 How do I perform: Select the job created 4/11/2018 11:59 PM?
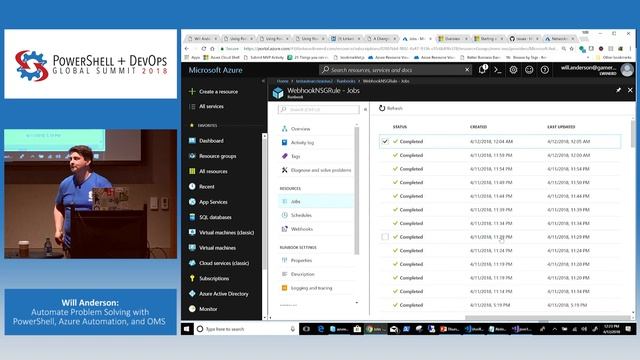click(500, 155)
